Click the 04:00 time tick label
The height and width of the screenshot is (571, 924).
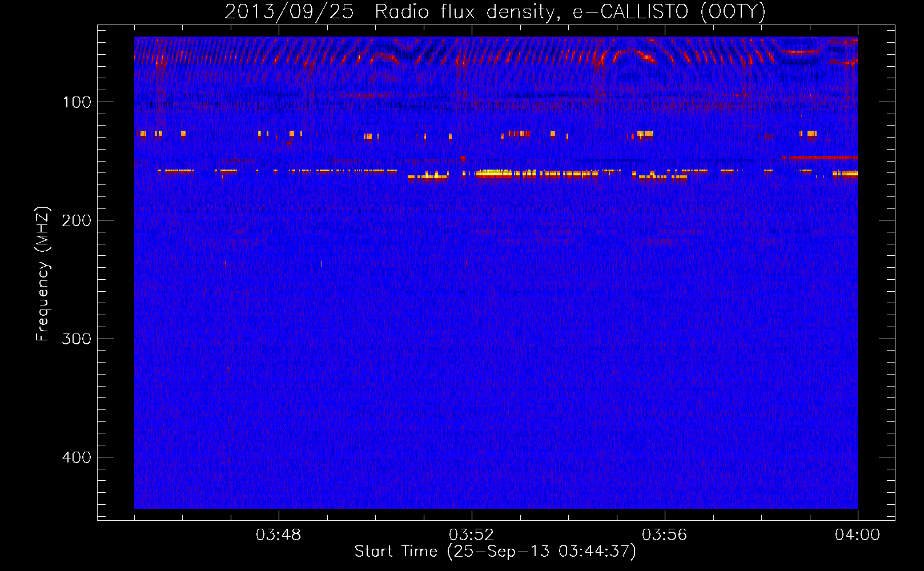[x=857, y=535]
